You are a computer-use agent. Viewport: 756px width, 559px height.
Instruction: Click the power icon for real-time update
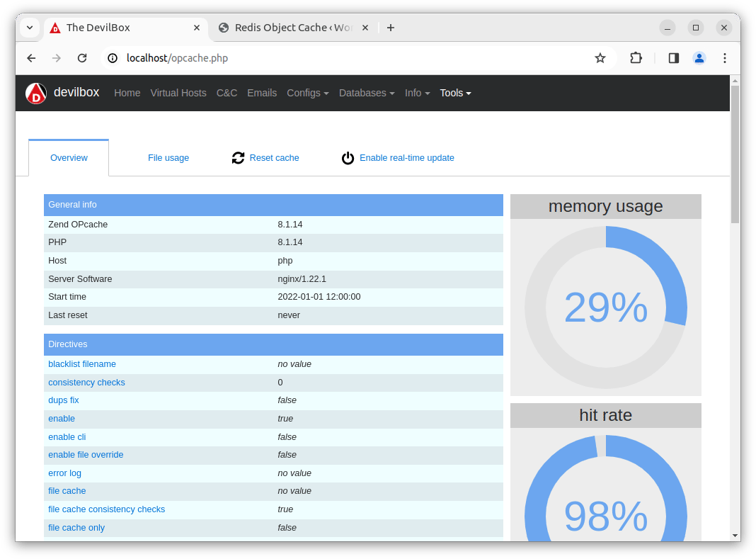[348, 158]
